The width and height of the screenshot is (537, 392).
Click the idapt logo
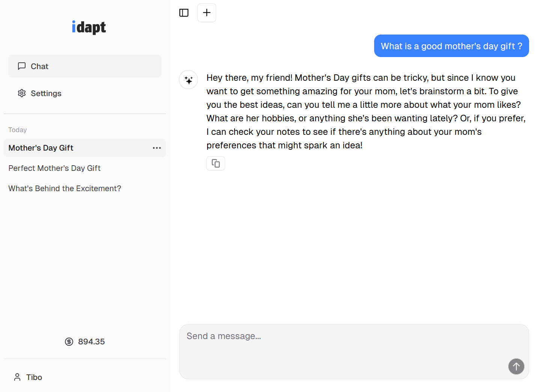[x=89, y=27]
